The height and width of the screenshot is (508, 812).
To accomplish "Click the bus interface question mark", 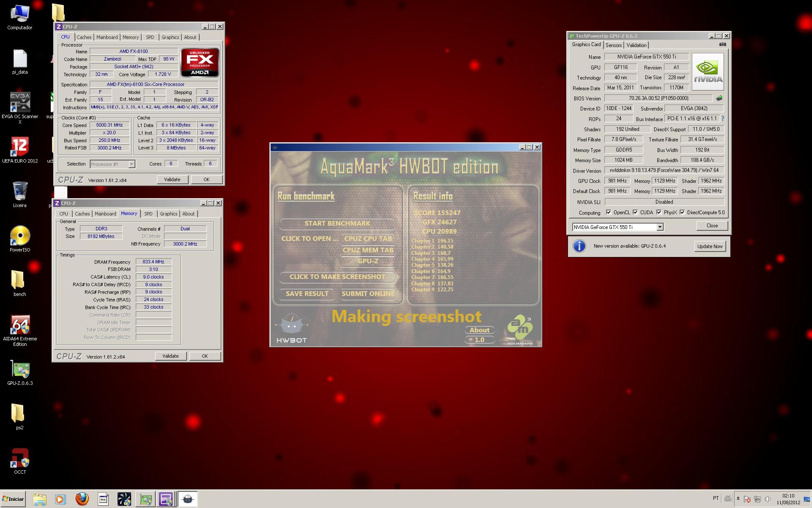I will [x=722, y=119].
